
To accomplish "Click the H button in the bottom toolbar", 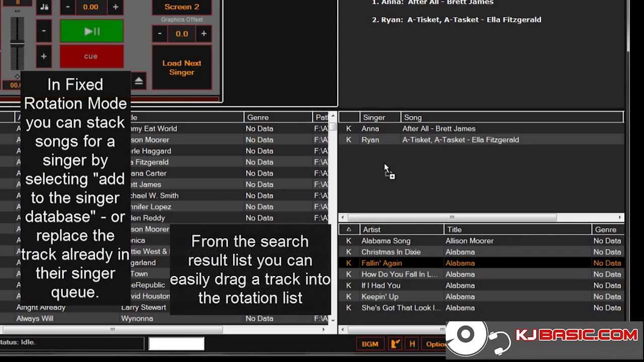I will pyautogui.click(x=412, y=344).
